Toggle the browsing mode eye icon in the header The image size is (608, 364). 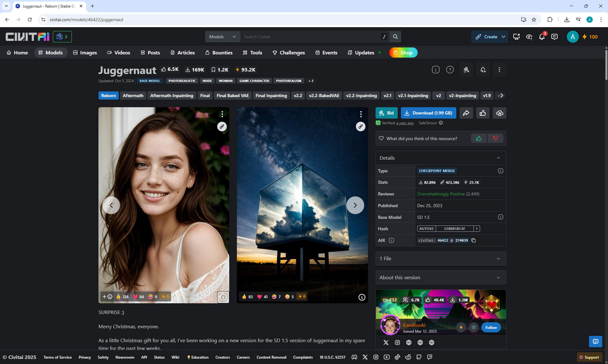point(529,37)
